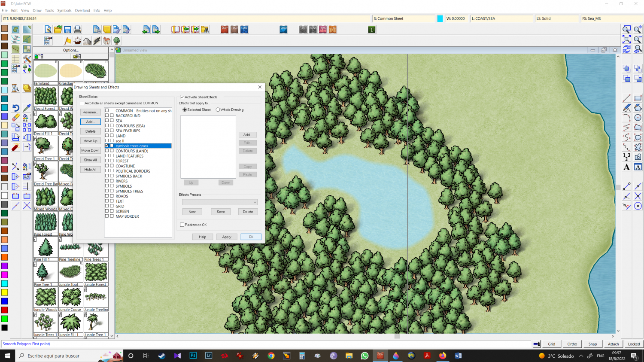The image size is (644, 362).
Task: Click the Save button under Effects Presets
Action: pos(221,212)
